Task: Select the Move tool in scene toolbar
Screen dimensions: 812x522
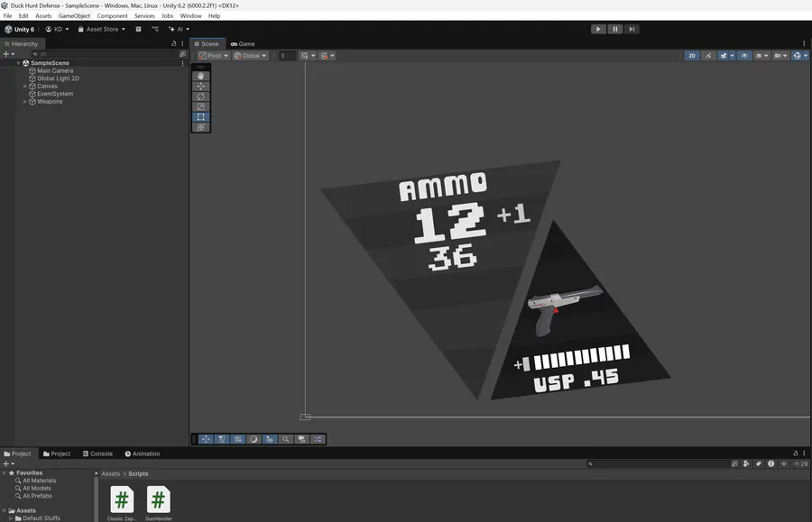Action: 201,87
